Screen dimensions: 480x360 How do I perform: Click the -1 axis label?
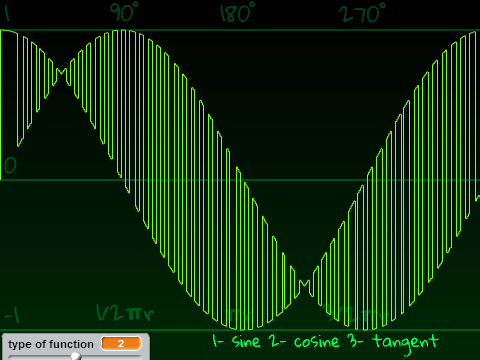point(12,314)
